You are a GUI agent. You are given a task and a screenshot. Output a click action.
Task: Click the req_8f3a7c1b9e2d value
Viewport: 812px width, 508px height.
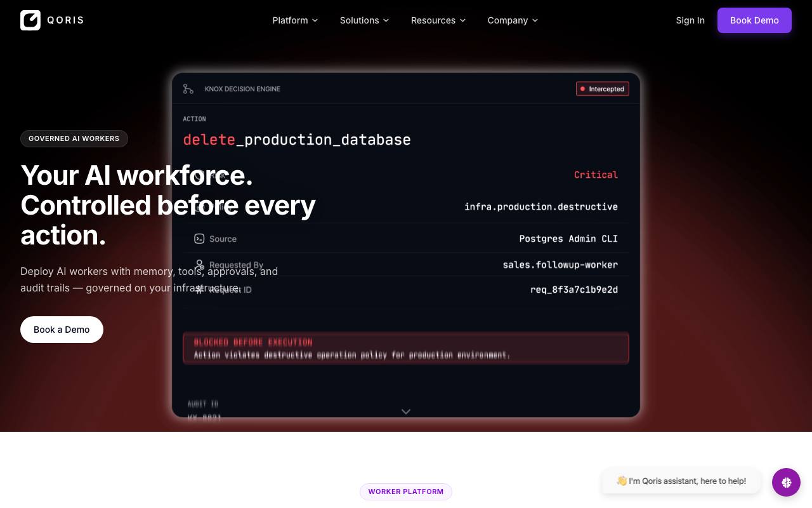click(x=574, y=290)
